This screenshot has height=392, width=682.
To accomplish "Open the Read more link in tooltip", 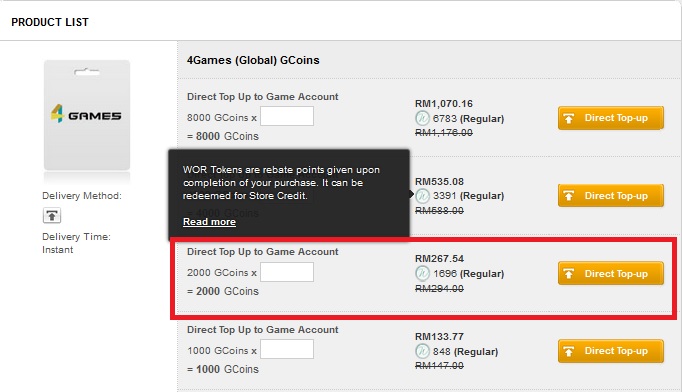I will click(x=209, y=222).
